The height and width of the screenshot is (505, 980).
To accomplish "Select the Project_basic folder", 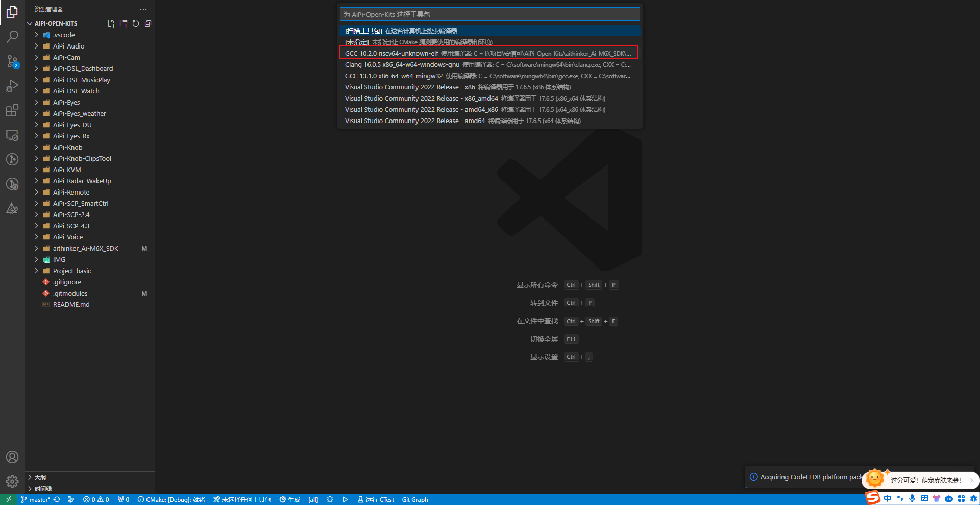I will pyautogui.click(x=90, y=271).
